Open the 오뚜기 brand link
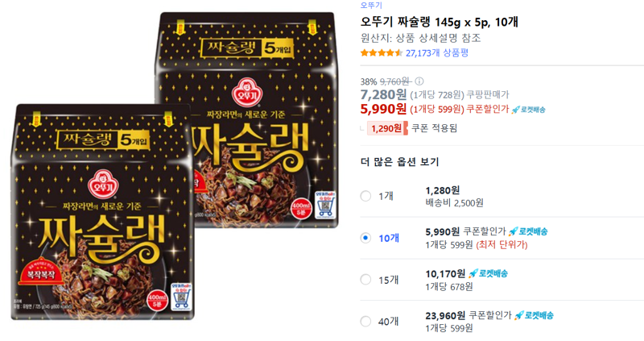This screenshot has width=644, height=341. pos(371,6)
